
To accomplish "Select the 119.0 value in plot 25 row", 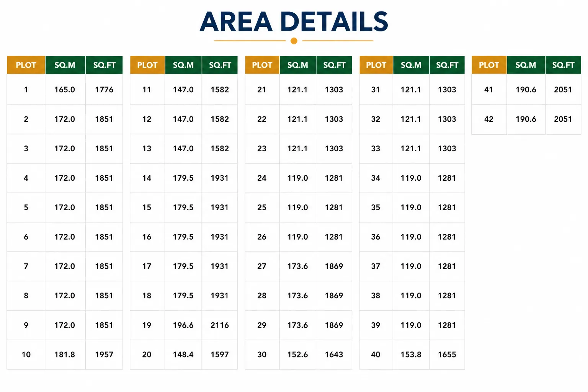I will coord(297,207).
